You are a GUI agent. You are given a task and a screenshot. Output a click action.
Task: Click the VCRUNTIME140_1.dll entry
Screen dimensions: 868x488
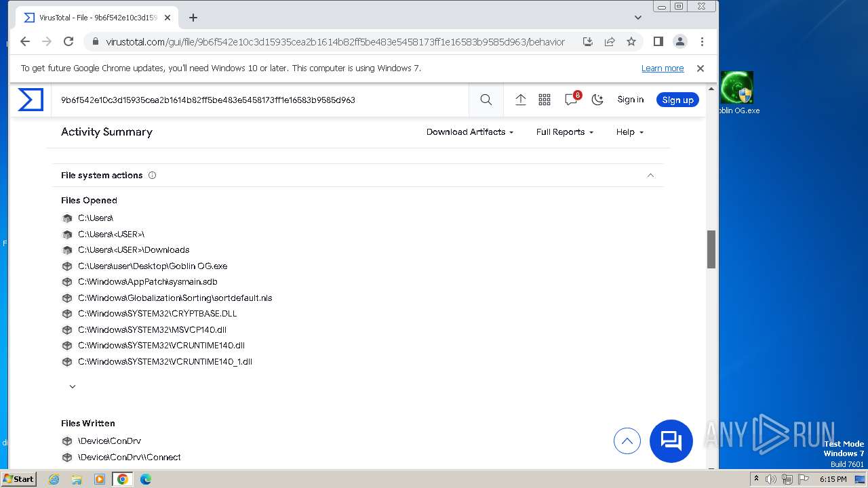(165, 362)
